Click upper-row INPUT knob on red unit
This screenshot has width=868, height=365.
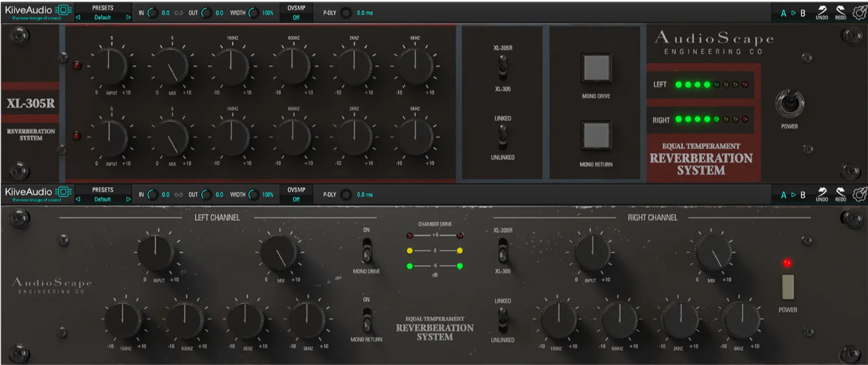(109, 65)
